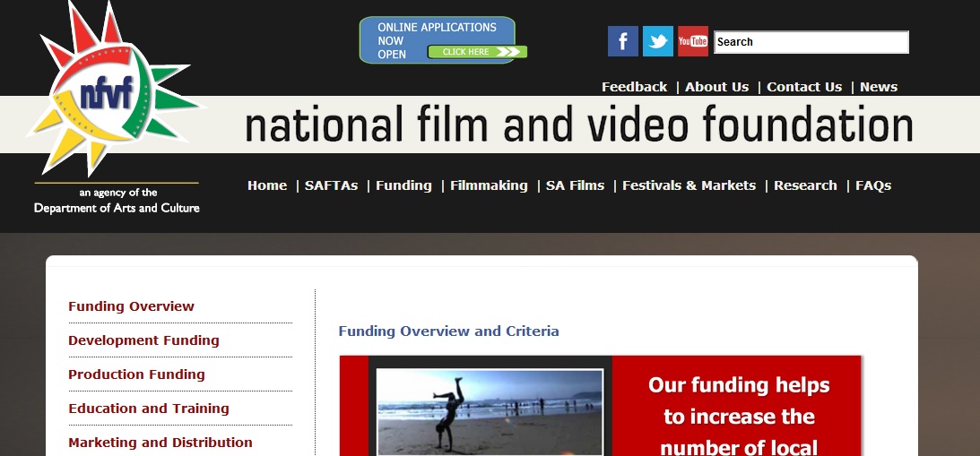Open the SAFTAs menu item
This screenshot has height=456, width=980.
[331, 185]
